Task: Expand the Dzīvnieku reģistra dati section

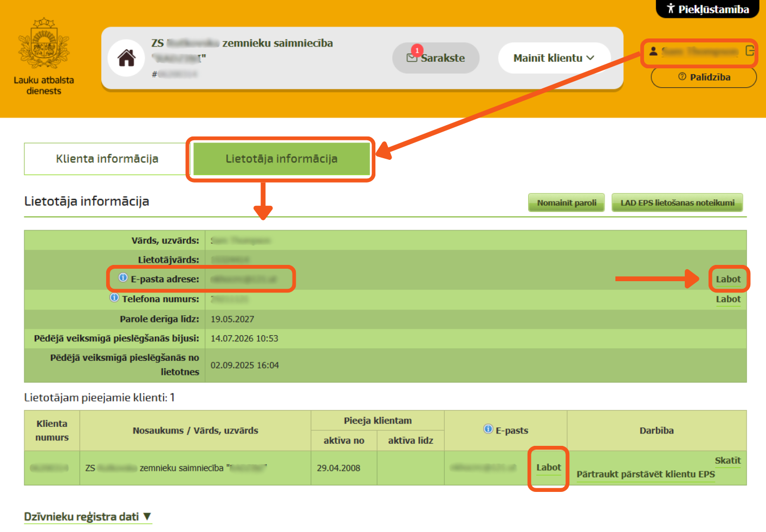Action: point(88,517)
